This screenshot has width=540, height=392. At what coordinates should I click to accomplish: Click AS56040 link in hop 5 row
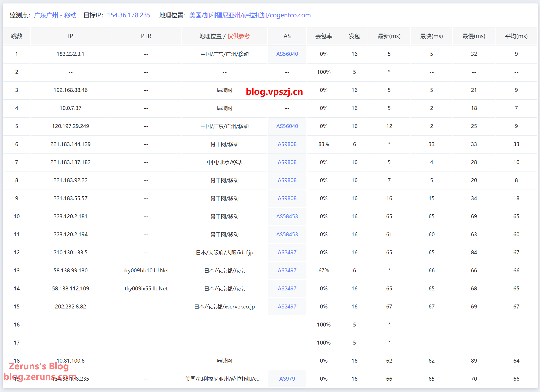(287, 126)
